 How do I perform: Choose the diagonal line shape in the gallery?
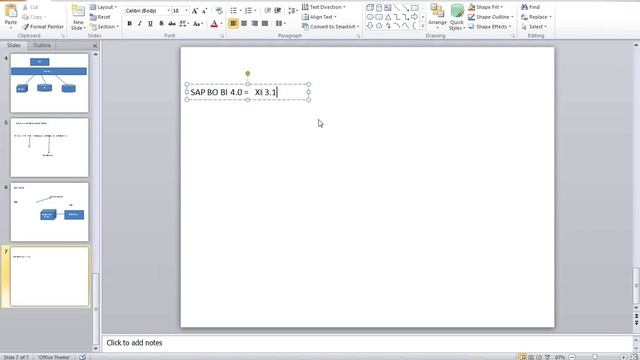(x=397, y=8)
